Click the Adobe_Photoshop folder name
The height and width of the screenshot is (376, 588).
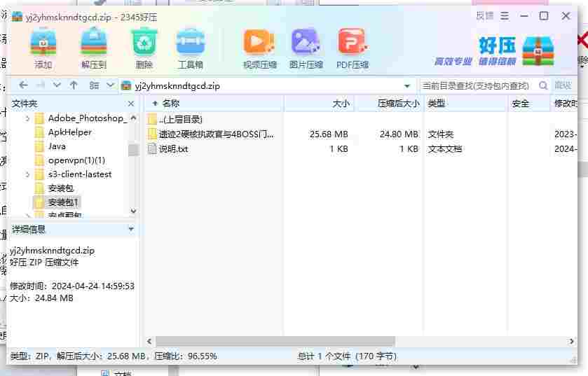click(x=88, y=118)
